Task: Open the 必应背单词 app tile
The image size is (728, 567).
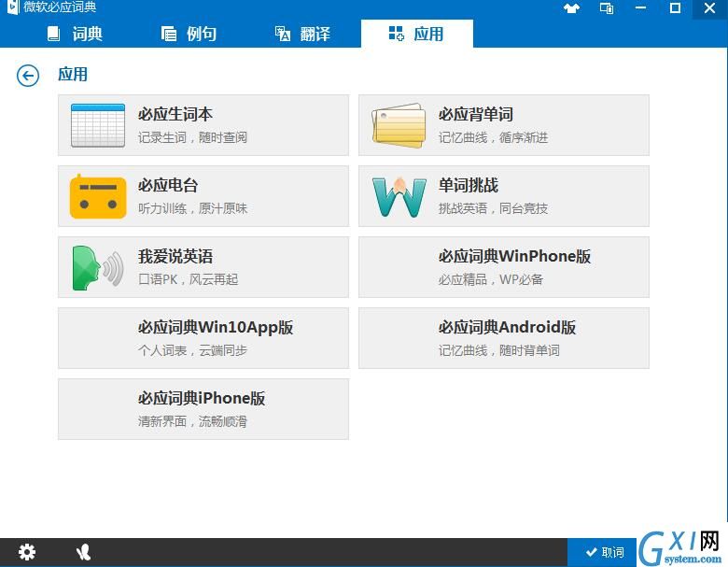Action: tap(504, 125)
